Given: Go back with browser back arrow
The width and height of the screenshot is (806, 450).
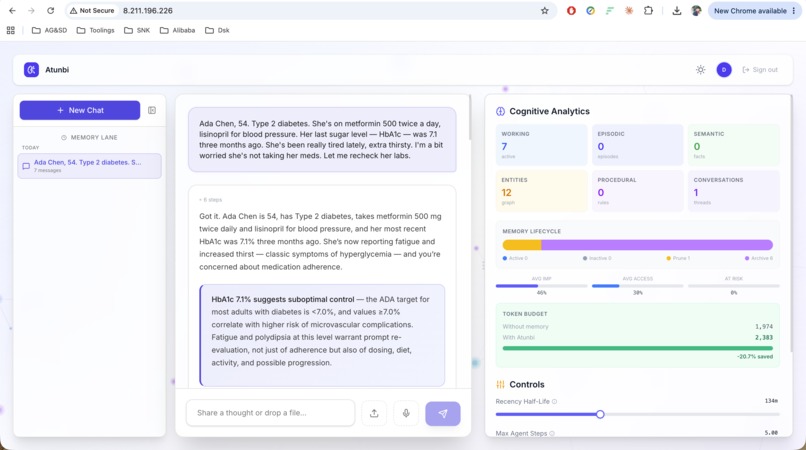Looking at the screenshot, I should (x=12, y=10).
